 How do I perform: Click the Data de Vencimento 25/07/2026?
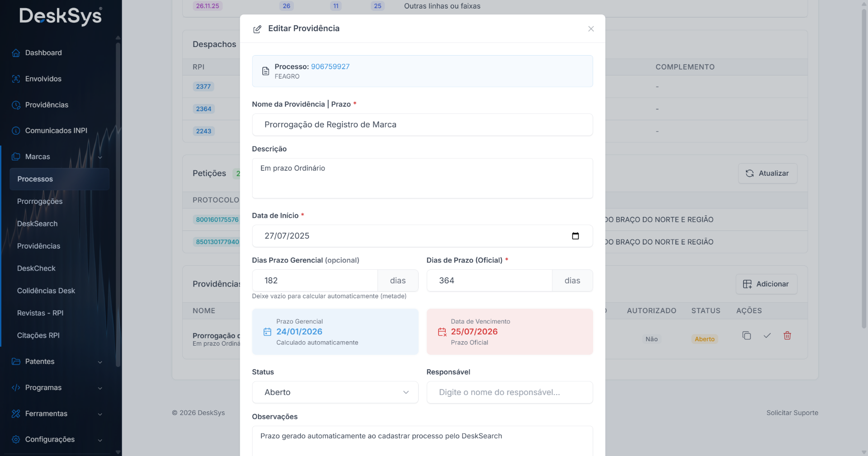click(x=474, y=332)
